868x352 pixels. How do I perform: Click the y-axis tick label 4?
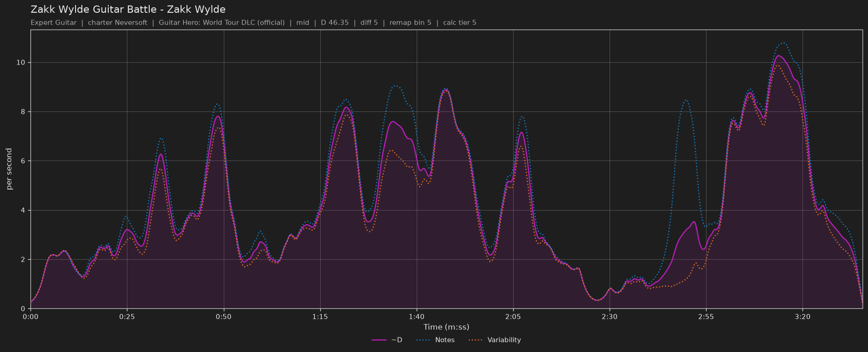coord(23,211)
